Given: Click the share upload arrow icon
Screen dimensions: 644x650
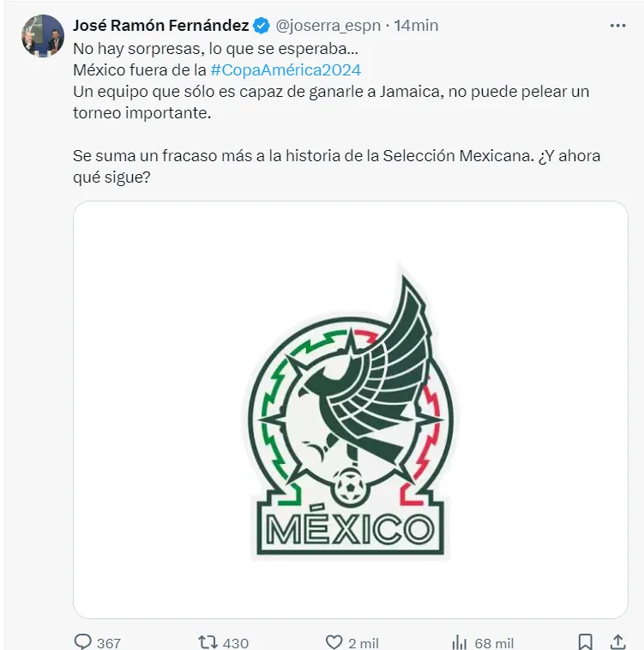Looking at the screenshot, I should point(617,641).
